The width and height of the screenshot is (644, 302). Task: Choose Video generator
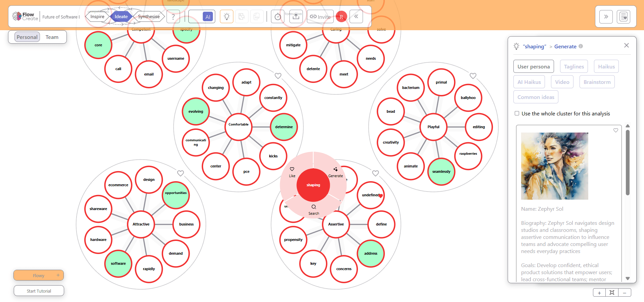coord(562,82)
